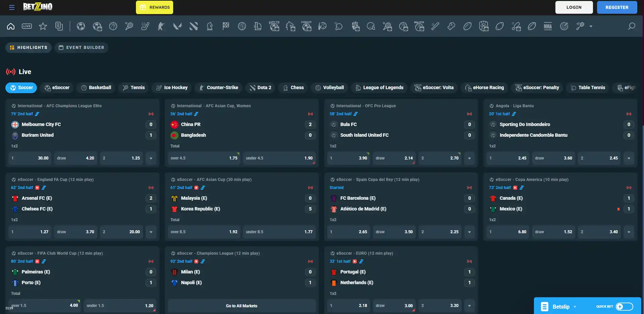This screenshot has height=314, width=644.
Task: Open the China PR team name
Action: click(x=191, y=124)
